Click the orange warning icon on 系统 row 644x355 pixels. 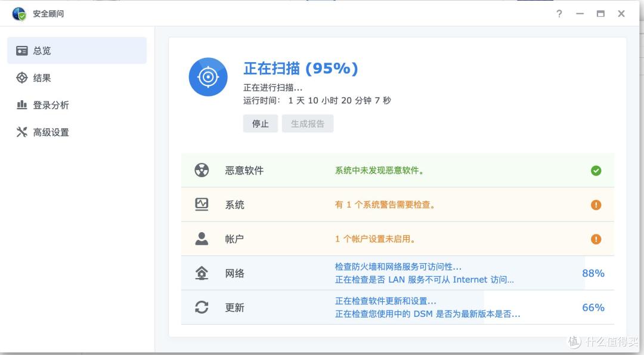[596, 205]
